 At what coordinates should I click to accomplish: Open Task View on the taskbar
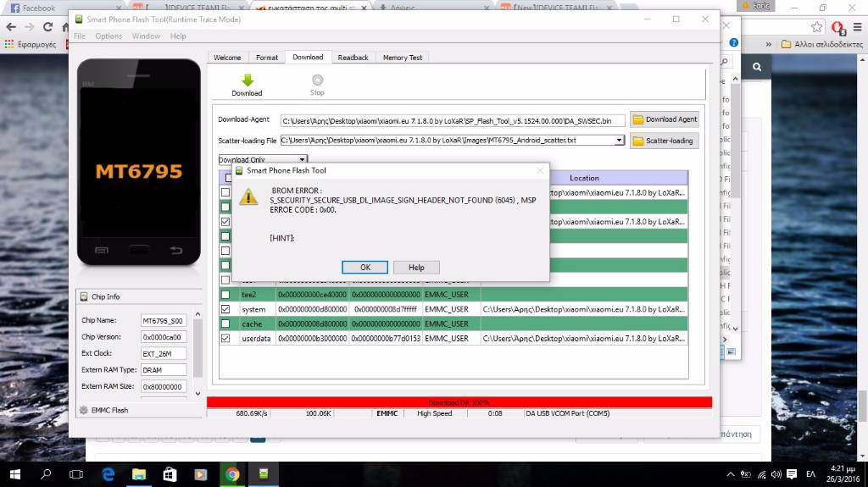76,474
